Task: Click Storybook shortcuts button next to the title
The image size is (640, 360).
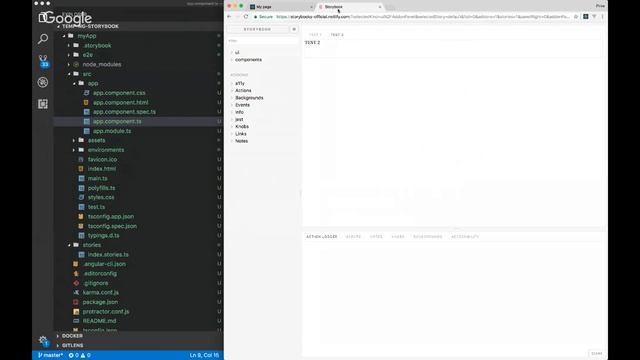Action: [294, 29]
